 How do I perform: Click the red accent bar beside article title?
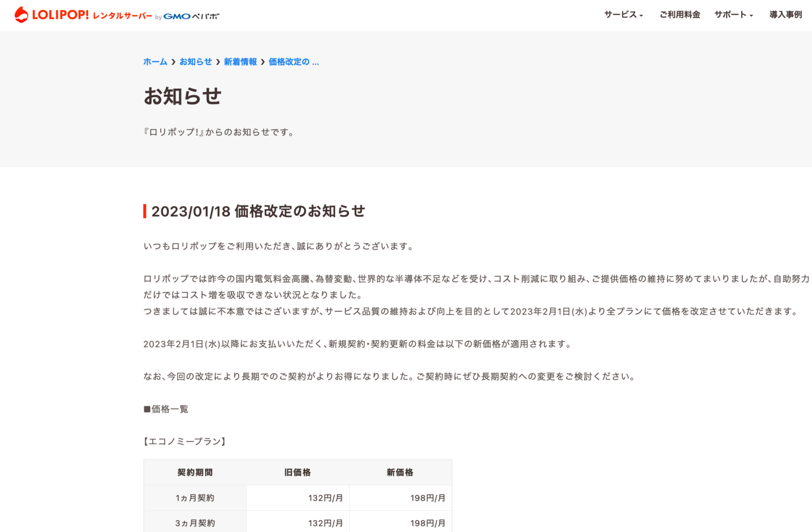pos(145,211)
